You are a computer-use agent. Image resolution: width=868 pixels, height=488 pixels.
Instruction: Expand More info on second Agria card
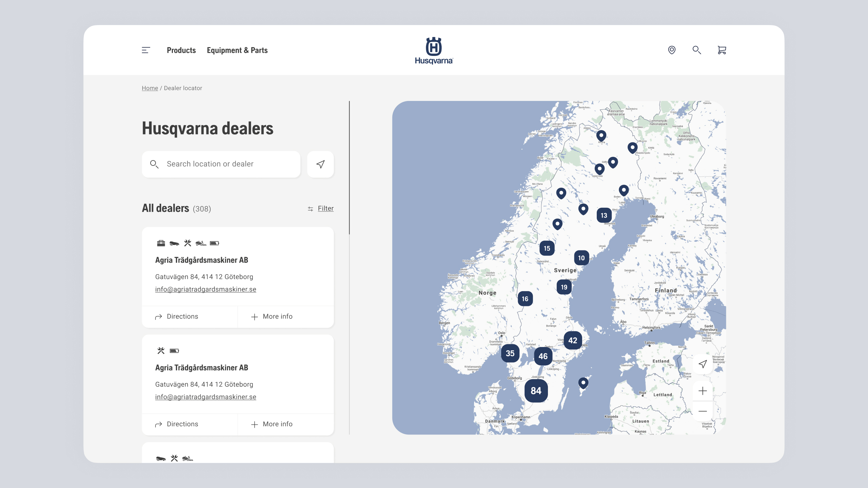[286, 424]
